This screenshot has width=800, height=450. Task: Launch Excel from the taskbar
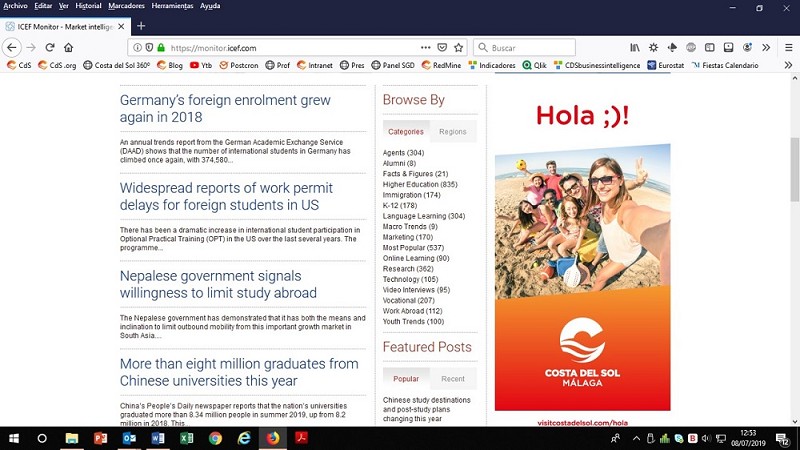pos(186,438)
